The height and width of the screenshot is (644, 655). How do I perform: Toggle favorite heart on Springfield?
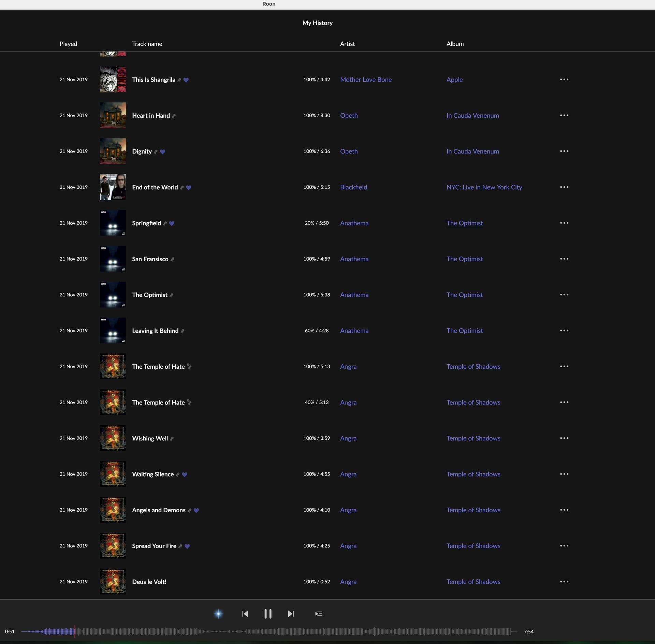pos(172,223)
